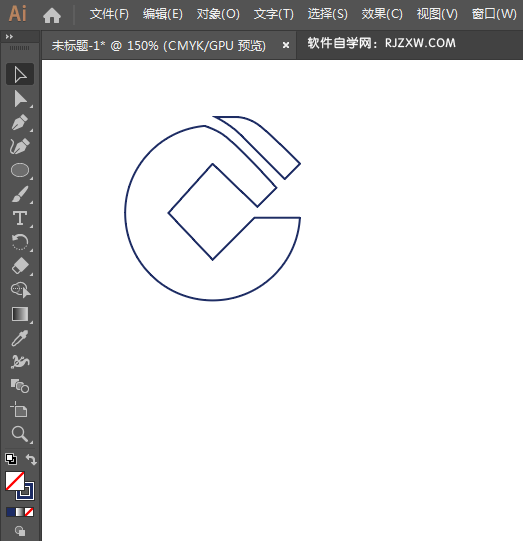The height and width of the screenshot is (541, 523).
Task: Switch to the 未标题-1* document tab
Action: pyautogui.click(x=159, y=46)
